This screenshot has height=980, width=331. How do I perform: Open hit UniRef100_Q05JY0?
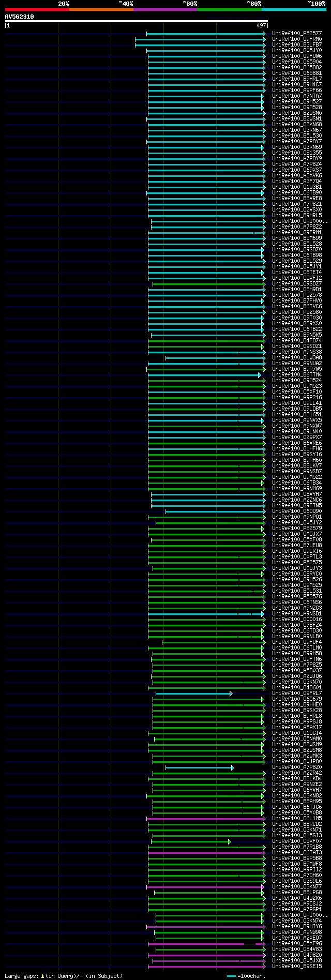pyautogui.click(x=297, y=51)
